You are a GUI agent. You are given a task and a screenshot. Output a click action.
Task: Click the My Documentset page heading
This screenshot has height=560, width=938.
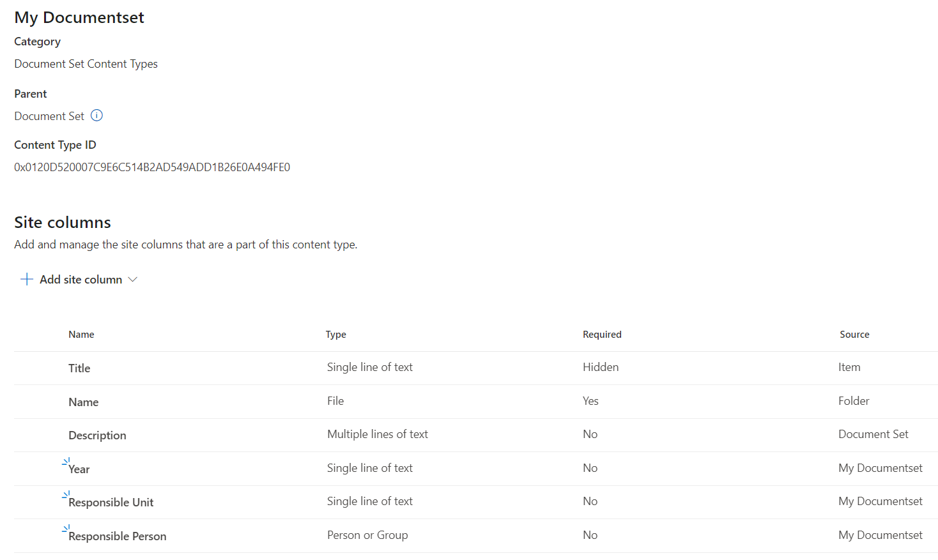(79, 17)
